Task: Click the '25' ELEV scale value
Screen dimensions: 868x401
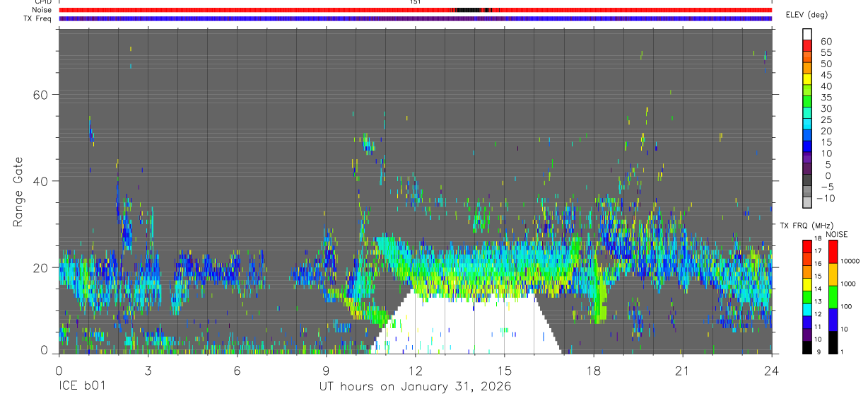Action: [825, 120]
